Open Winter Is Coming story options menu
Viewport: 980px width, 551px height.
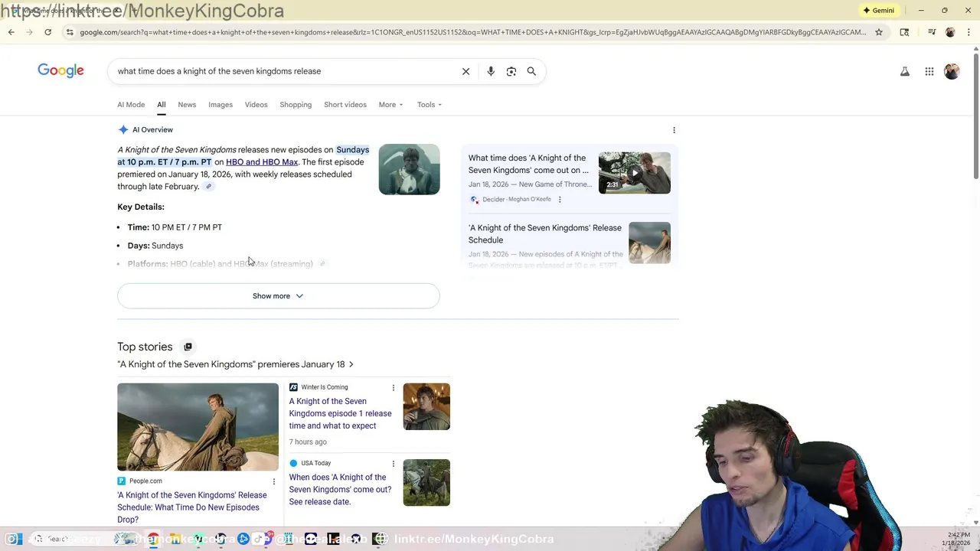click(x=394, y=388)
